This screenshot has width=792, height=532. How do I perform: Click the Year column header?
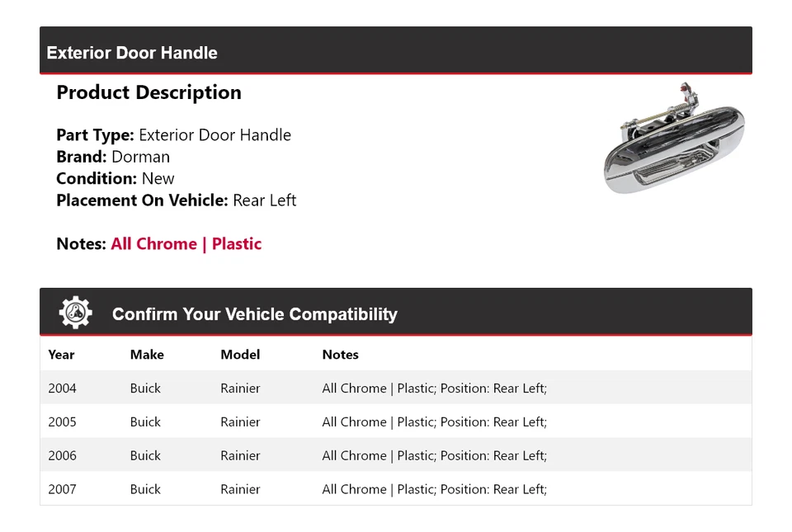61,355
